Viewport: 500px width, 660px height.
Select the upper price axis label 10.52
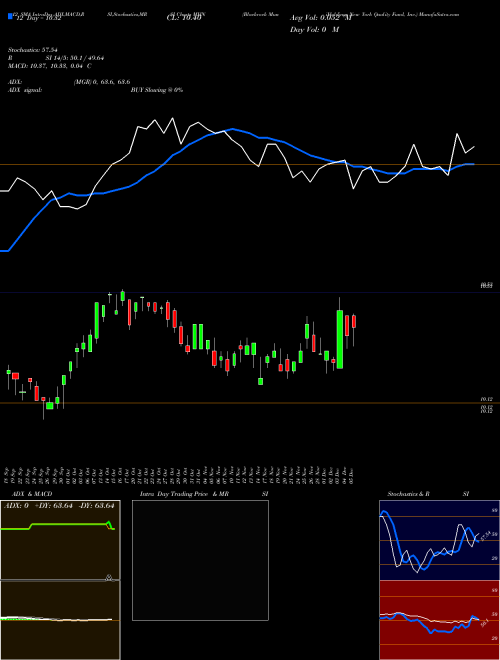point(487,285)
